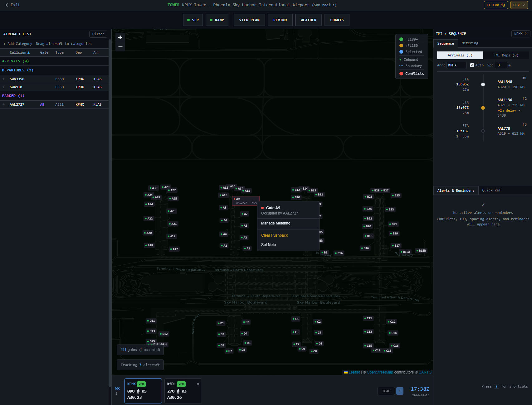Click the + icon next to the ICAO field
Screen dimensions: 532x405
[400, 391]
